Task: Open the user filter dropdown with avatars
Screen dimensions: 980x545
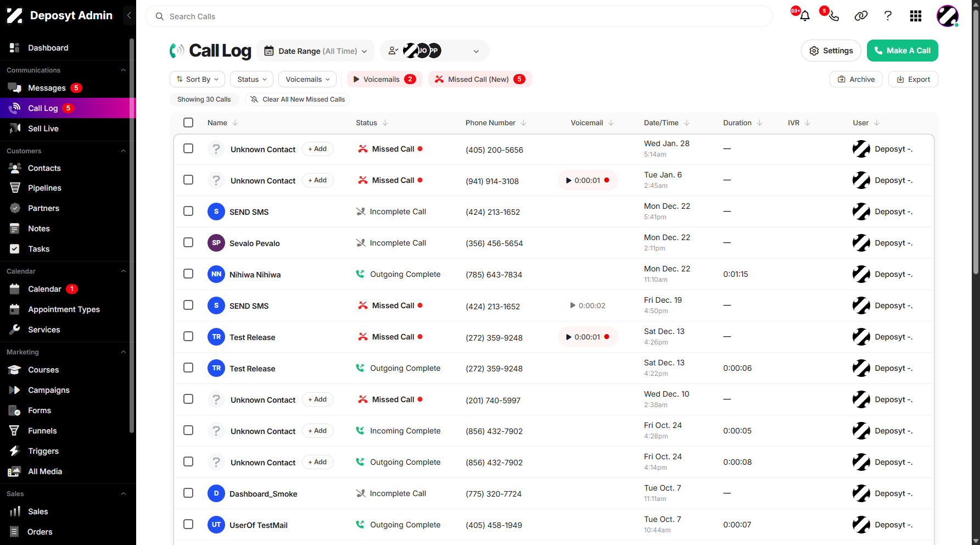Action: coord(434,51)
